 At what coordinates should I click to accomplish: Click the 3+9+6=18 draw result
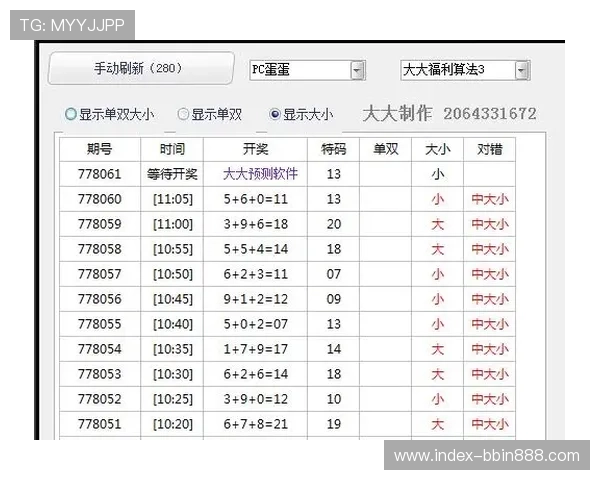[255, 224]
